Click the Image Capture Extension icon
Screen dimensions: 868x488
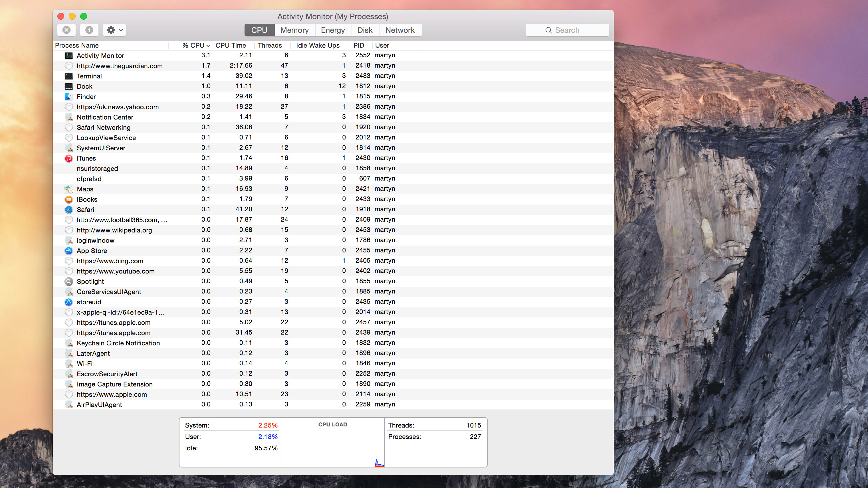click(x=69, y=384)
